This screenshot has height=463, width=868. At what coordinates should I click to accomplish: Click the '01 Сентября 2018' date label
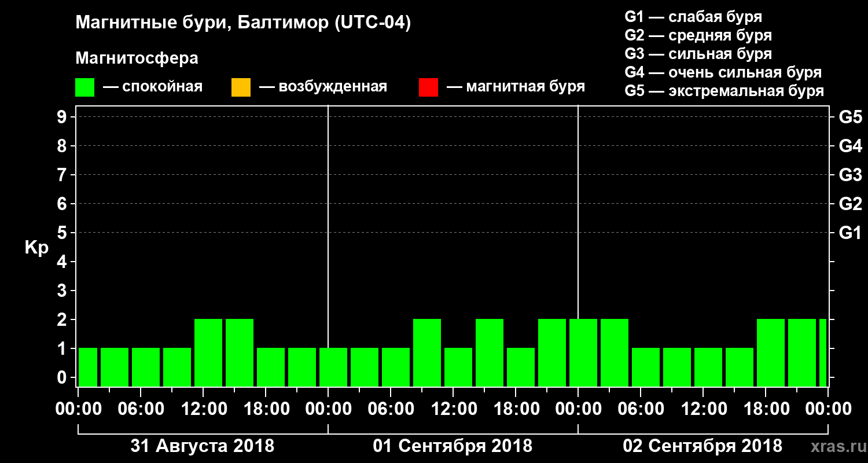click(x=453, y=446)
